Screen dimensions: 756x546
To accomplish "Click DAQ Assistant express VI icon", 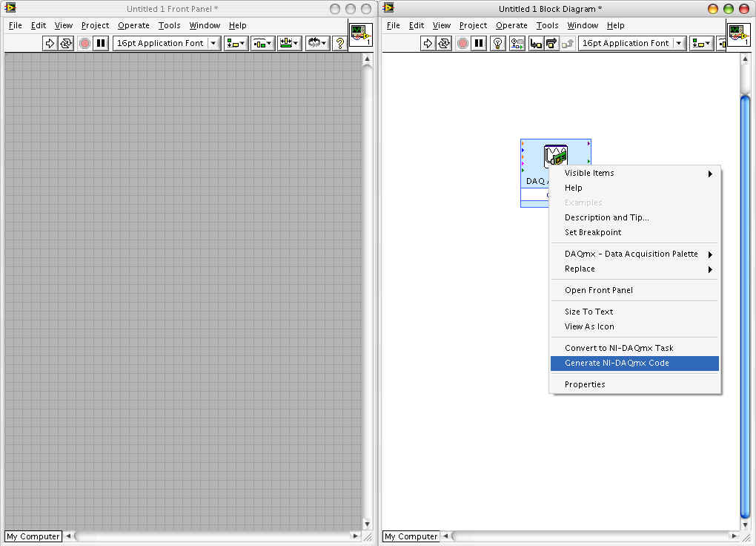I will 555,157.
